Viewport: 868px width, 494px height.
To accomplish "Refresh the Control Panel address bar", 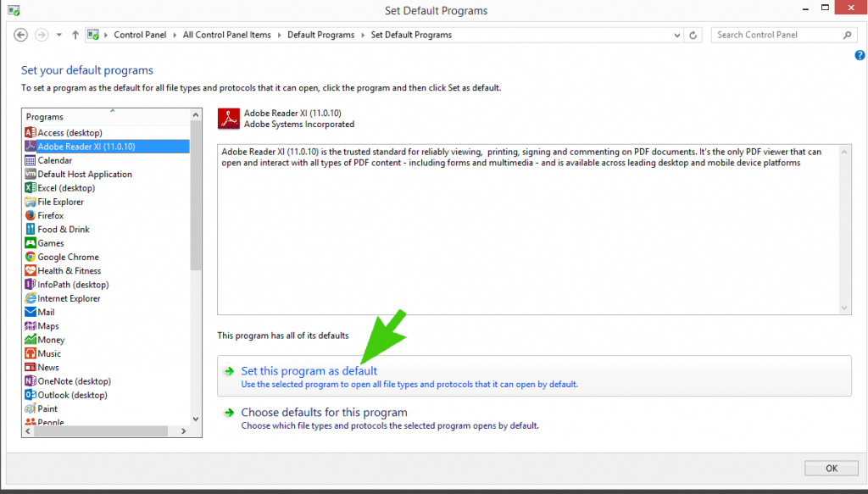I will pyautogui.click(x=693, y=35).
